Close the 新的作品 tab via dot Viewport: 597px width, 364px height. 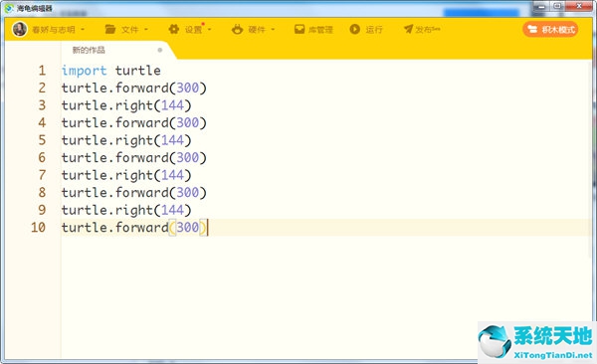(x=160, y=50)
